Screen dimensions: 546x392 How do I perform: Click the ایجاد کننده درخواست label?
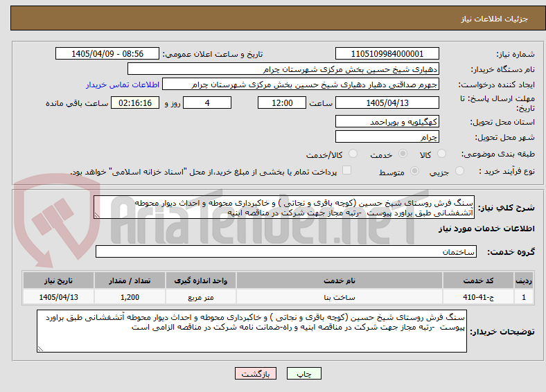497,84
